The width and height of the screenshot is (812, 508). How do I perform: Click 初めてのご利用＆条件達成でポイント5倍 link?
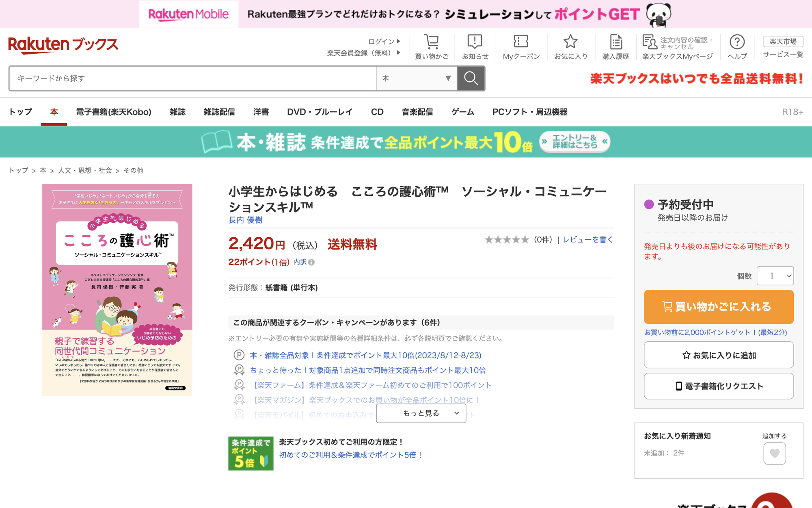(x=351, y=455)
